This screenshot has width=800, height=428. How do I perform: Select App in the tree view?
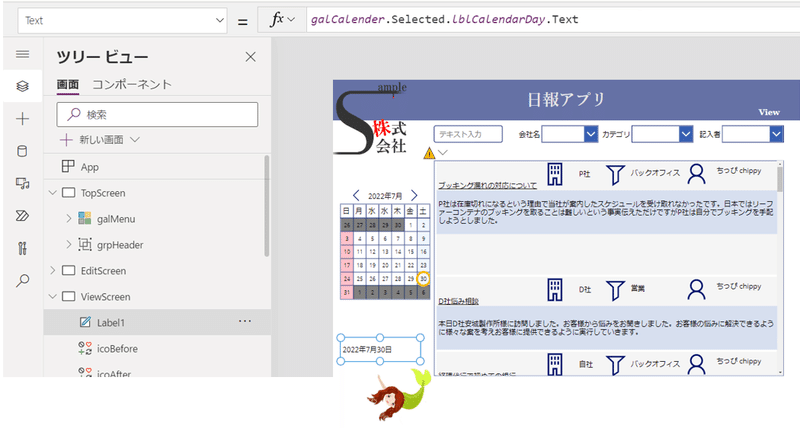[x=90, y=167]
